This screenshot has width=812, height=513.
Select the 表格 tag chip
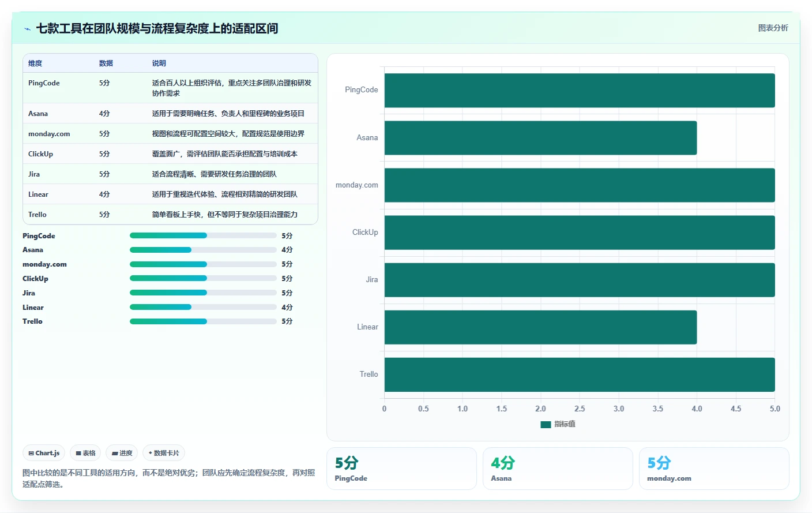coord(85,453)
